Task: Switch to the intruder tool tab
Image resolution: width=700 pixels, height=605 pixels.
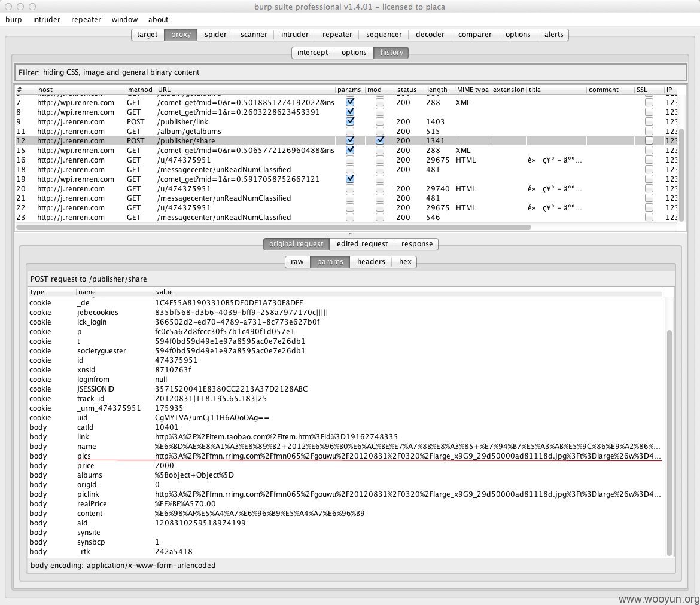Action: click(294, 35)
